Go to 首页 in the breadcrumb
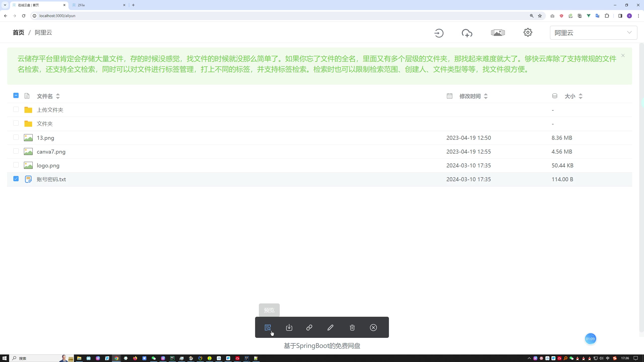Viewport: 644px width, 362px height. [19, 32]
